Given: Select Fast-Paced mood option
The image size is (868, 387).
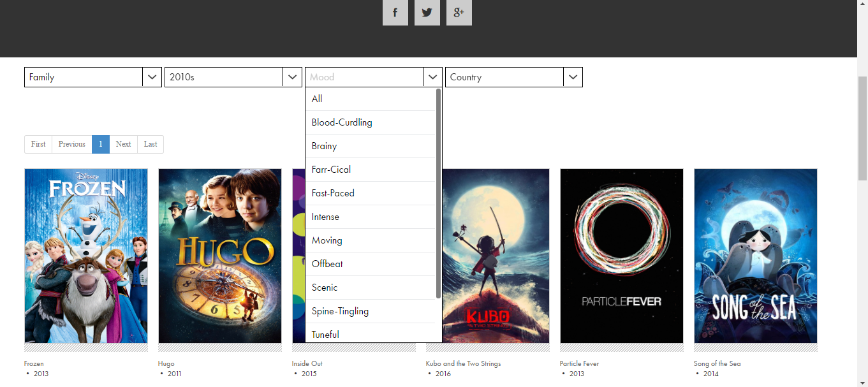Looking at the screenshot, I should point(333,193).
